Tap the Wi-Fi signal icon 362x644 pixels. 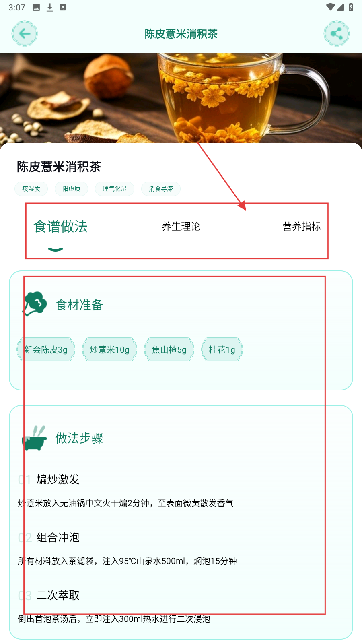[x=330, y=7]
